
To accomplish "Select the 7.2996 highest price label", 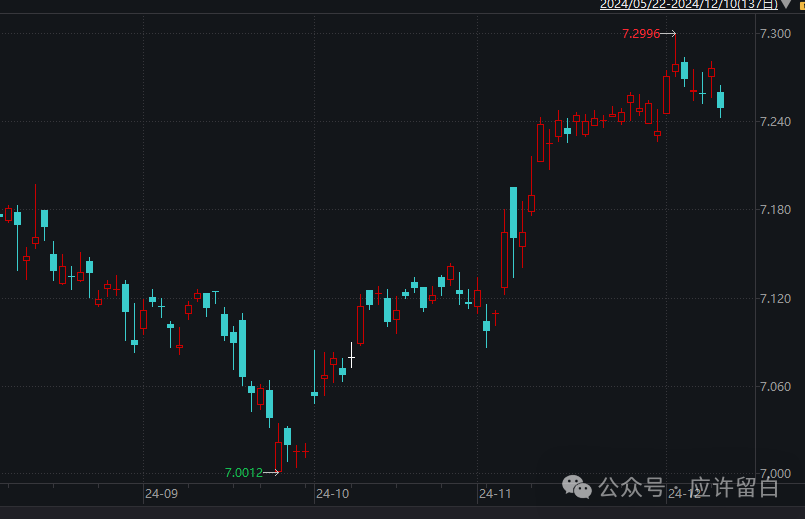I will 640,34.
